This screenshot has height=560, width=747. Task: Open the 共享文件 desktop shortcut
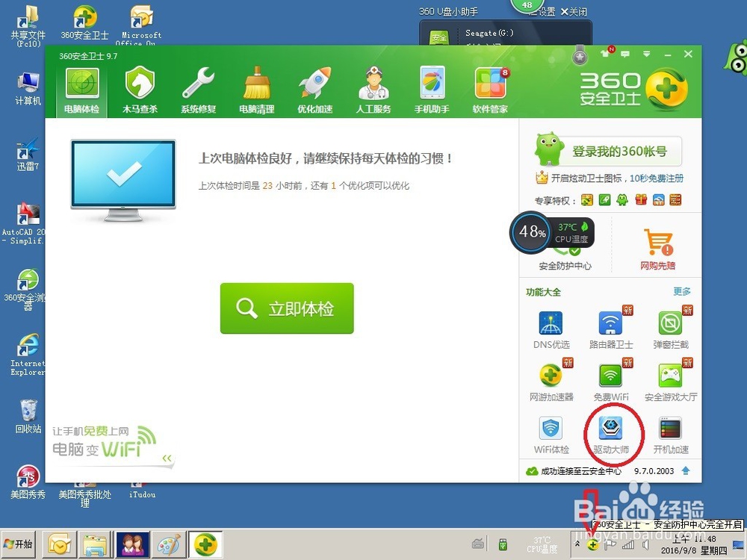click(28, 26)
